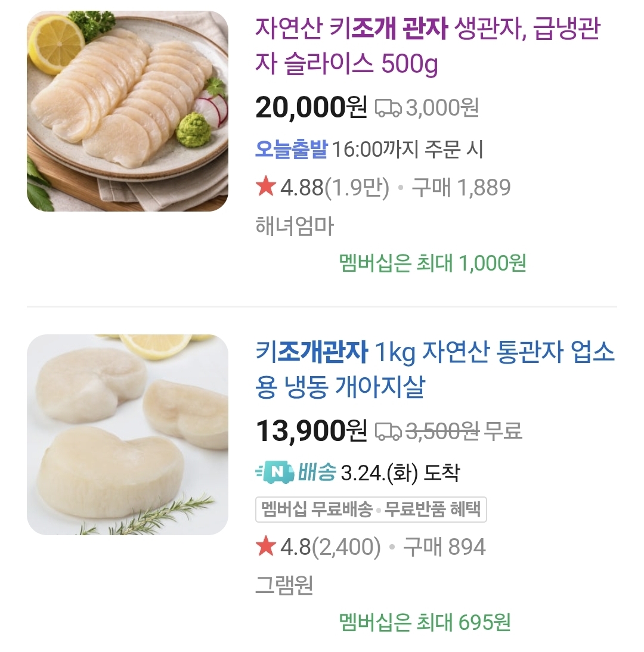The height and width of the screenshot is (652, 644).
Task: Open the 키조개관자 1kg 자연산 통관자 title
Action: [435, 370]
